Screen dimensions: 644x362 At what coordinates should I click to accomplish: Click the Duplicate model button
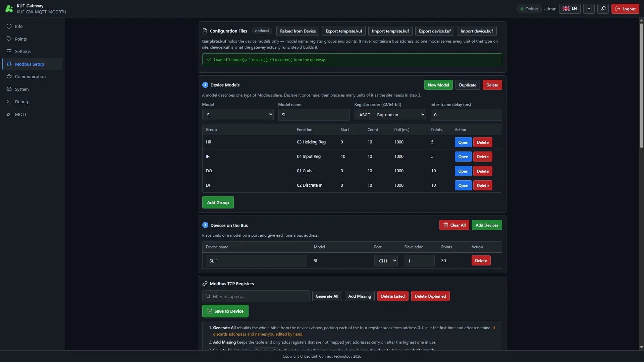coord(468,85)
